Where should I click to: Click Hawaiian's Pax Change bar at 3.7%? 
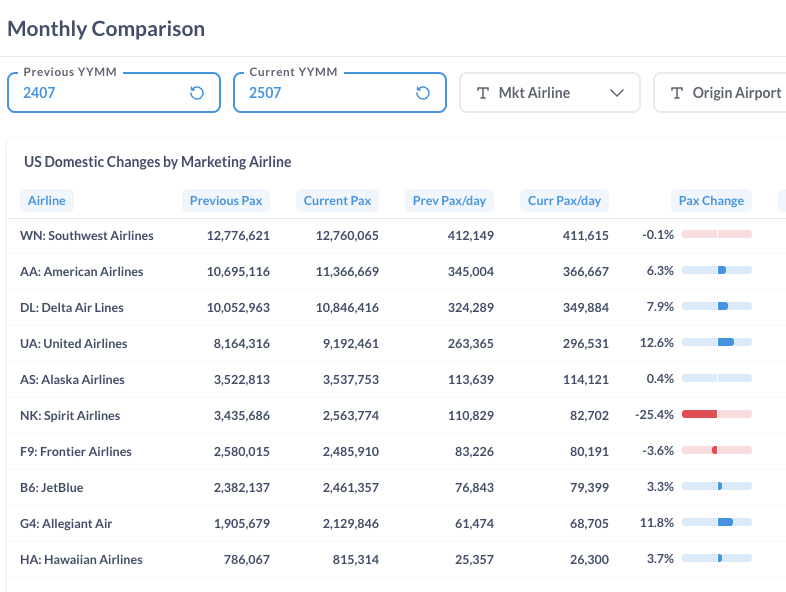point(717,558)
